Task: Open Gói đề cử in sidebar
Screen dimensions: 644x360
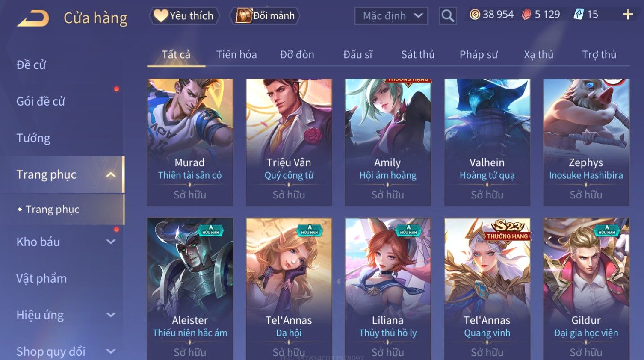Action: pyautogui.click(x=41, y=101)
